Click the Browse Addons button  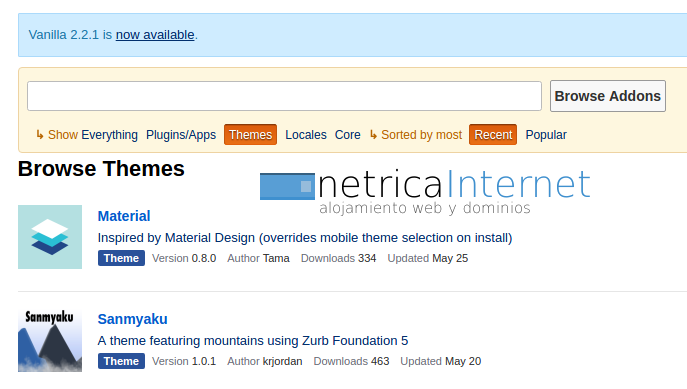(x=608, y=96)
